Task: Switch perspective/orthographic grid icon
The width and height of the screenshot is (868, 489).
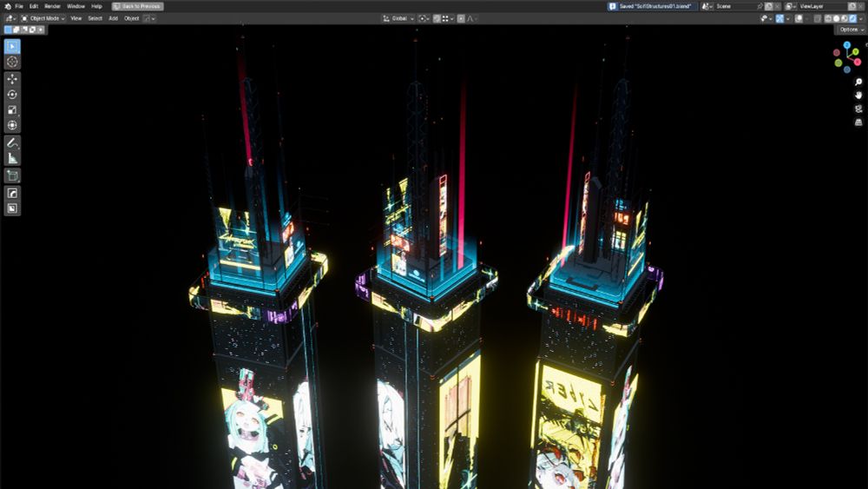Action: pyautogui.click(x=858, y=122)
